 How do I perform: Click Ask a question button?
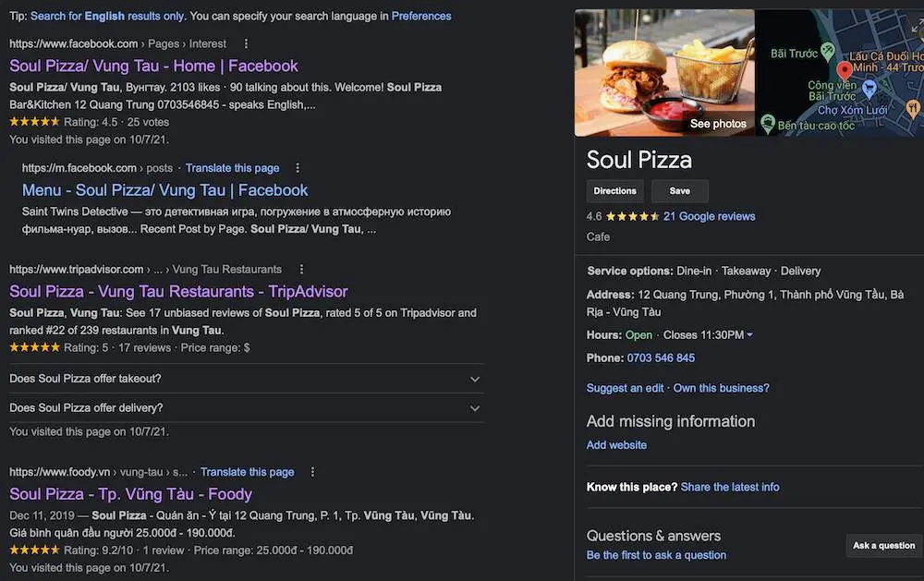click(884, 546)
